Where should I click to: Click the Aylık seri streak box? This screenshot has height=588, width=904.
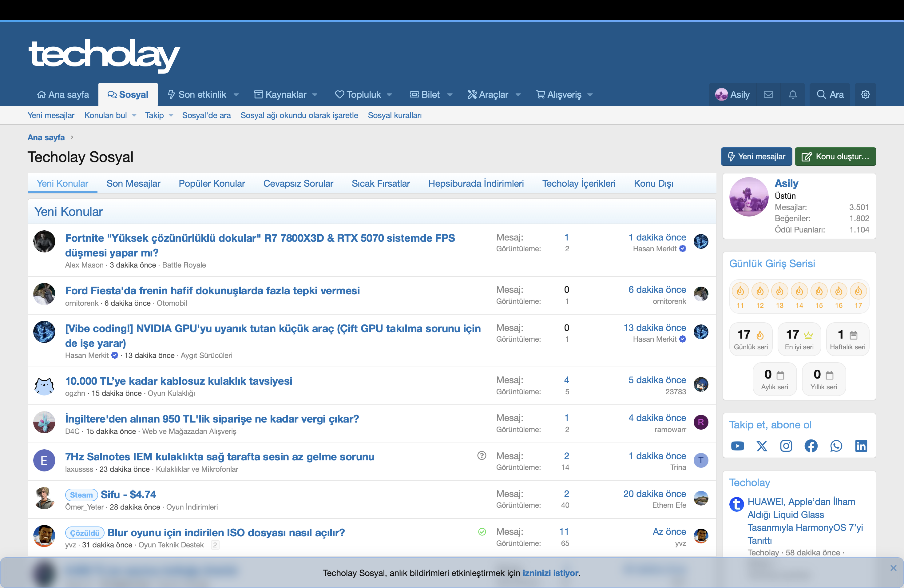click(x=775, y=379)
